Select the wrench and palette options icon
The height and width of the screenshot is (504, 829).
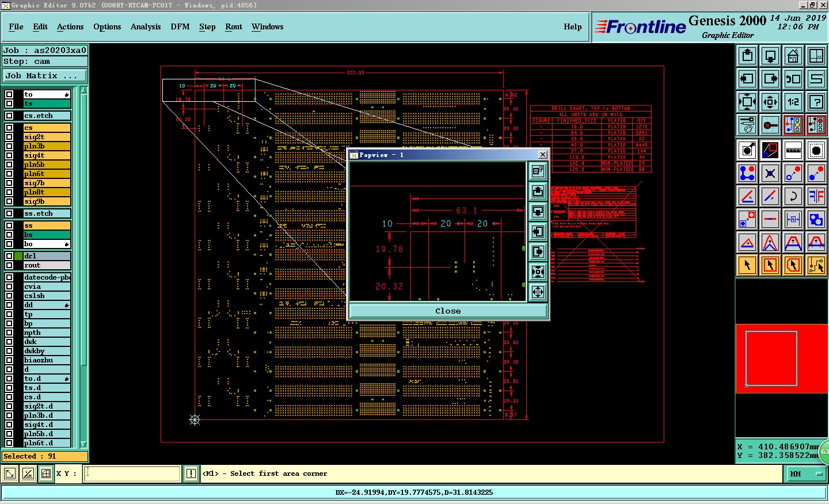pos(747,125)
